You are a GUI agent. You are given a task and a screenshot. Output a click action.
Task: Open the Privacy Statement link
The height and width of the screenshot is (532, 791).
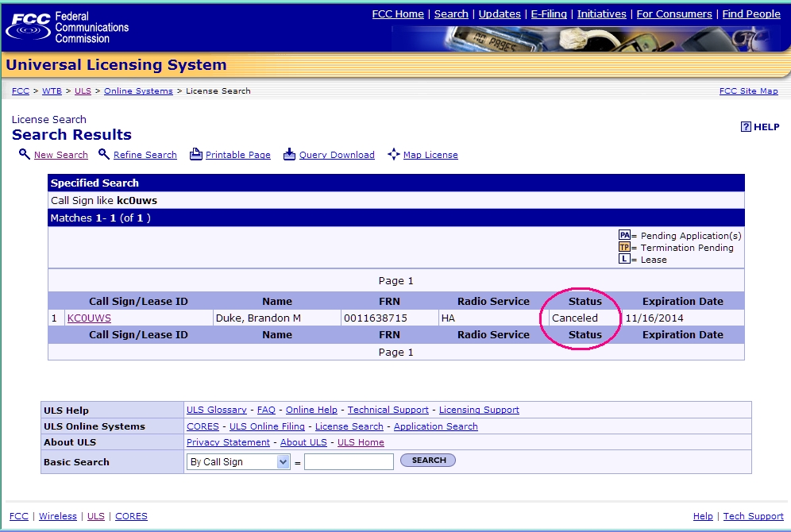pos(228,442)
